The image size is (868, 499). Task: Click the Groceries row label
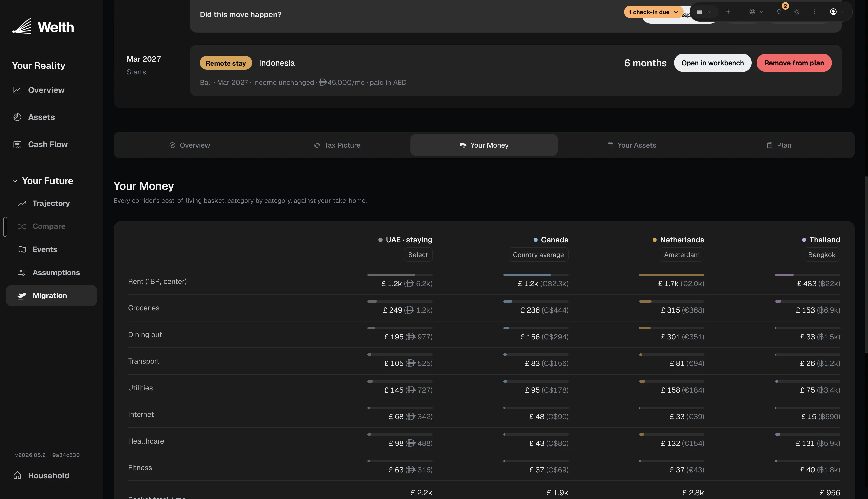144,308
